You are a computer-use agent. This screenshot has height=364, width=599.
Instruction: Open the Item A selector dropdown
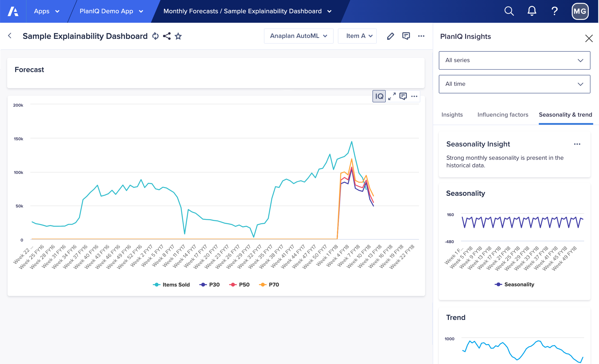click(357, 36)
